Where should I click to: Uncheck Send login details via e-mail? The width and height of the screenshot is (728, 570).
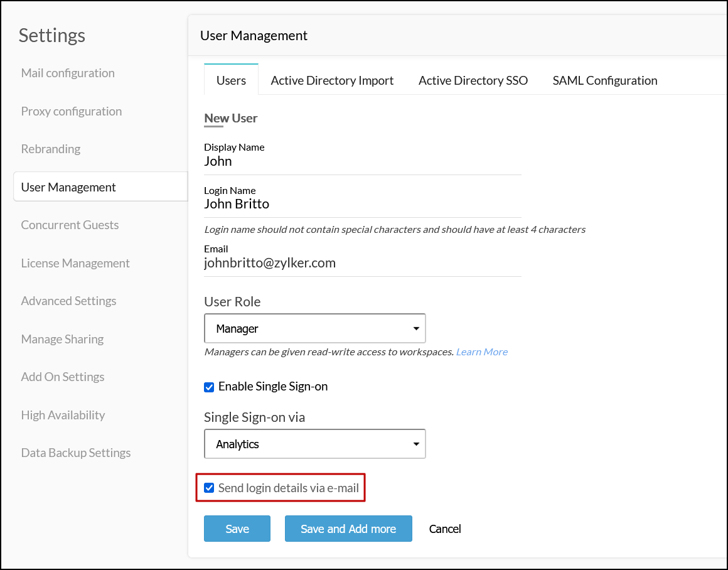[210, 488]
